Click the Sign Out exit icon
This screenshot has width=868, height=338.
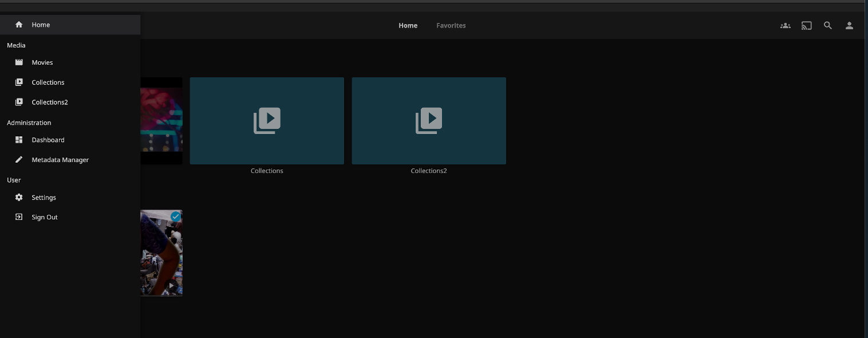pos(19,217)
